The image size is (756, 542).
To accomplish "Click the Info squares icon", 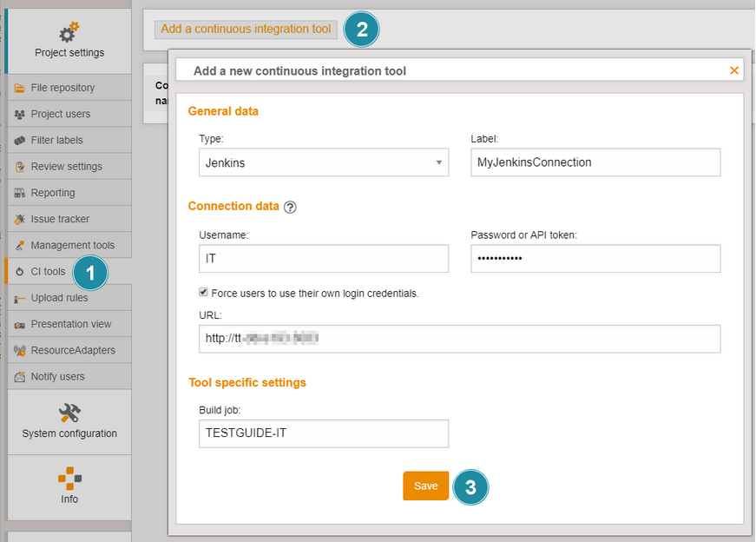I will pos(69,478).
